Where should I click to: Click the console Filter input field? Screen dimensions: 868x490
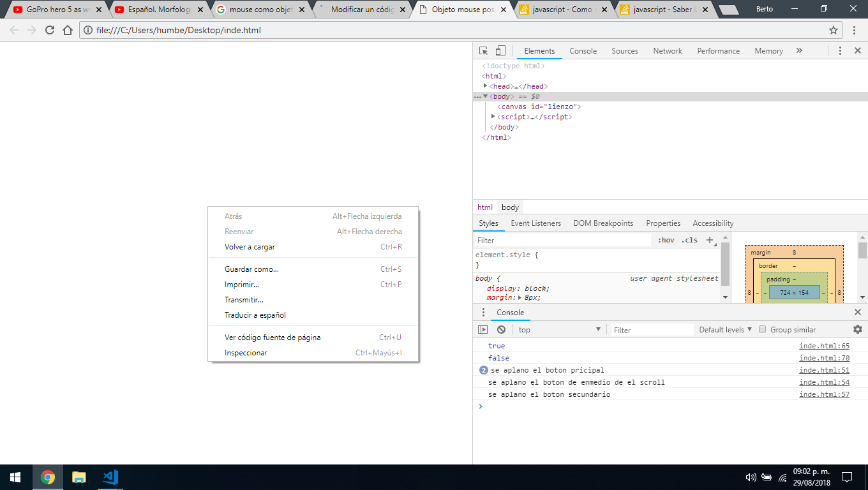click(652, 330)
